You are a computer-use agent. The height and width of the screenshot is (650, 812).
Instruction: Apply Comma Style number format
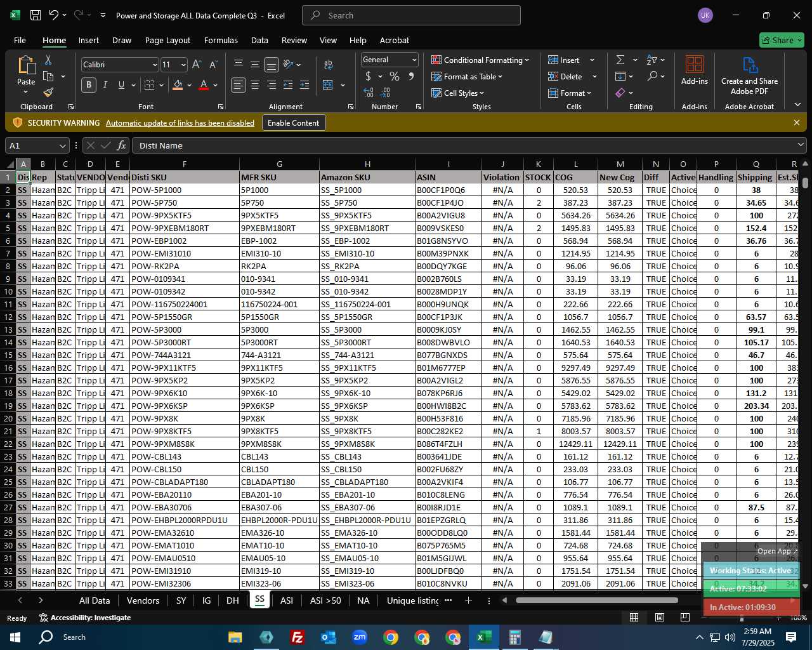click(411, 76)
